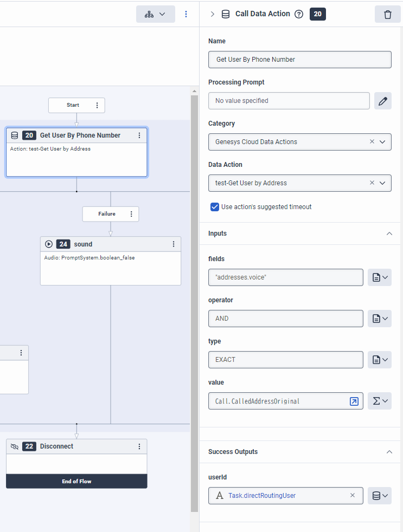
Task: Collapse the Inputs section
Action: pyautogui.click(x=389, y=233)
